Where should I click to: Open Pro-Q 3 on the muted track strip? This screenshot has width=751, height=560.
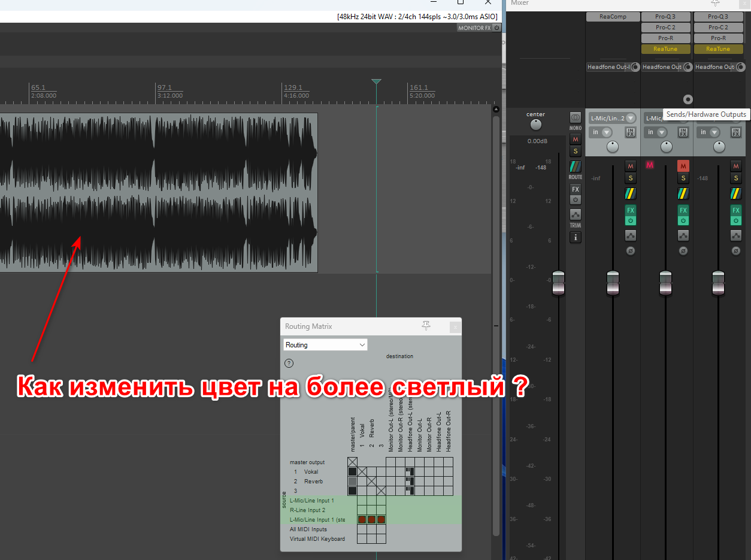[665, 17]
